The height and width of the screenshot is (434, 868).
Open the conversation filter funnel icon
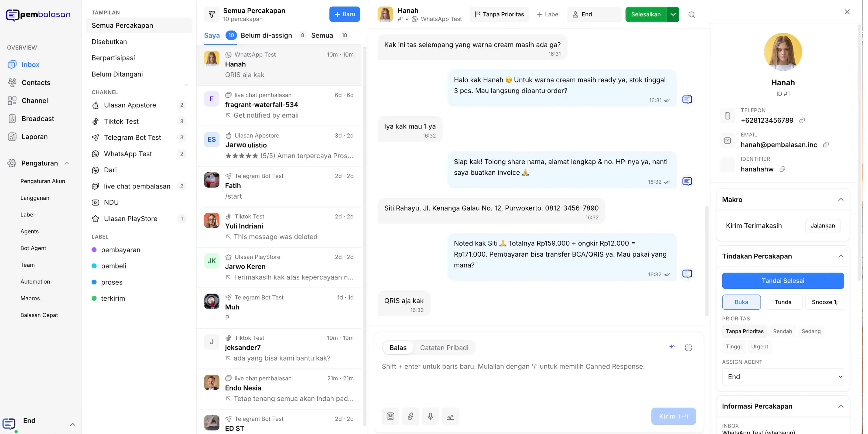click(x=211, y=14)
